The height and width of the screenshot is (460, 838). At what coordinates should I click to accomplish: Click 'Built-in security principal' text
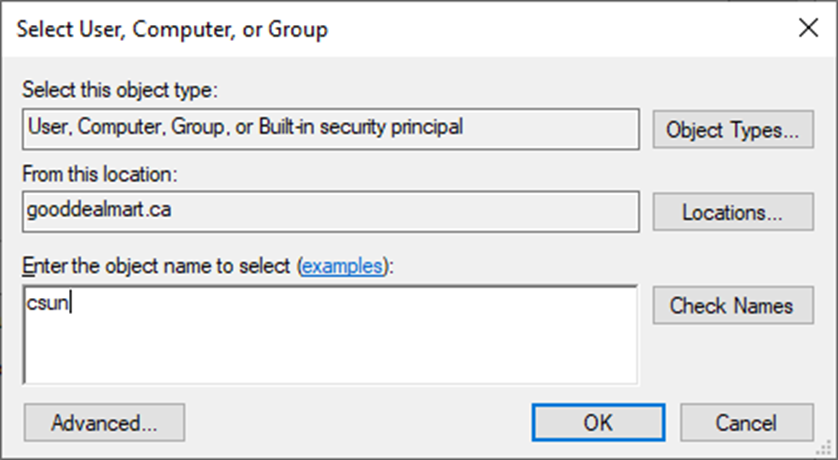[x=361, y=127]
